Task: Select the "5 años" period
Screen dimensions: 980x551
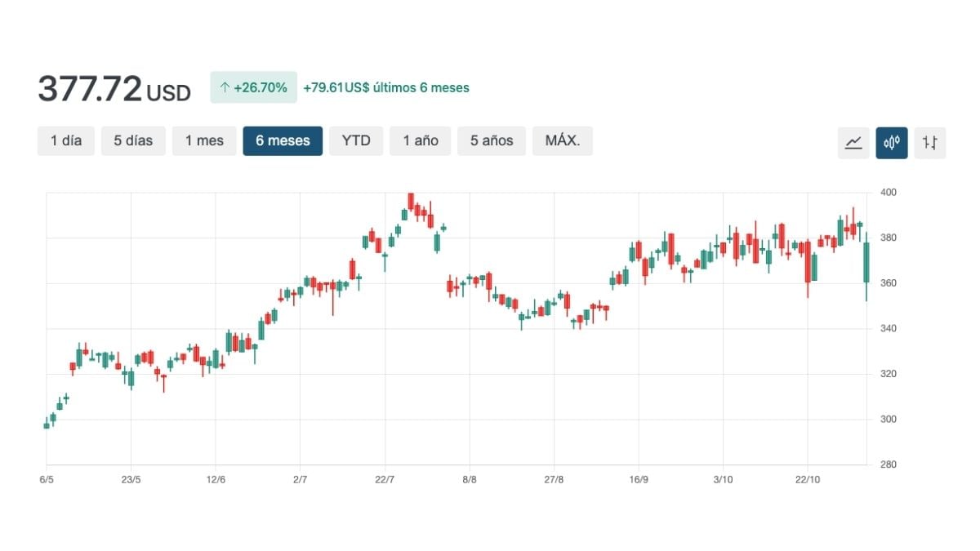Action: (x=491, y=140)
